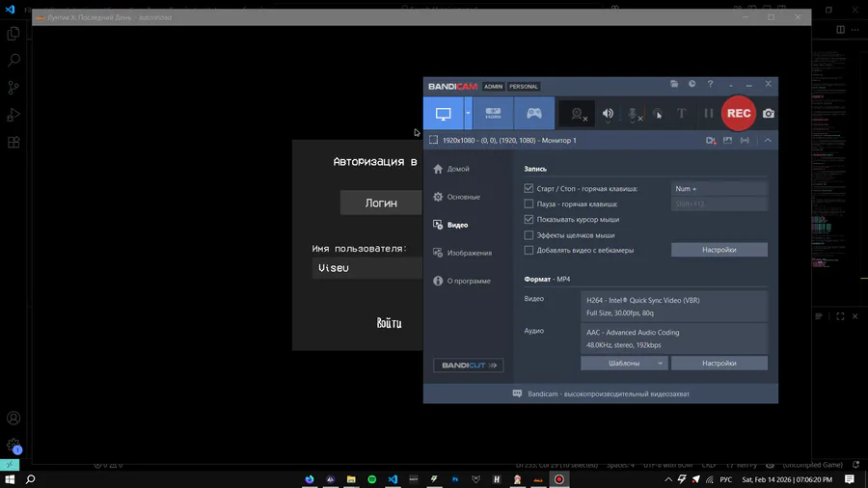
Task: Click the pause recording icon
Action: tap(709, 114)
